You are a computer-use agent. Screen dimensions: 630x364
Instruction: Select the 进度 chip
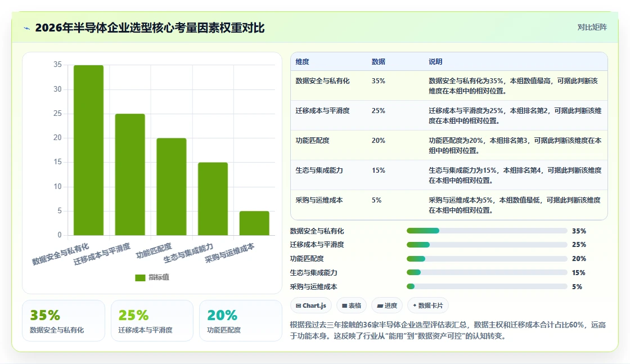[387, 305]
